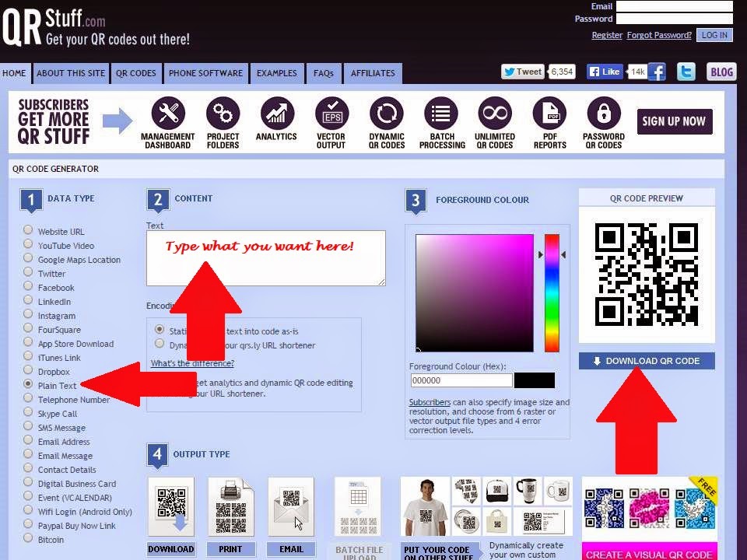Screen dimensions: 747x560
Task: Click the SIGN UP NOW button
Action: click(674, 121)
